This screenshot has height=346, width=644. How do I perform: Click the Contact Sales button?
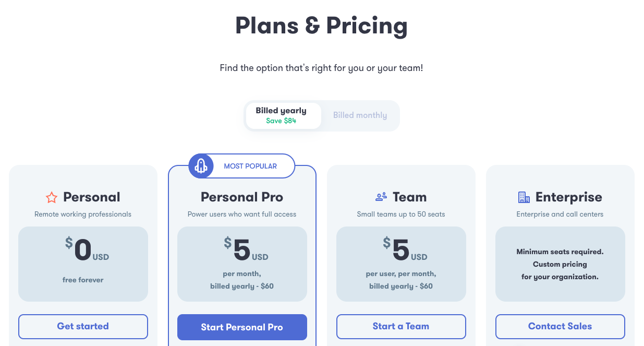pyautogui.click(x=560, y=327)
